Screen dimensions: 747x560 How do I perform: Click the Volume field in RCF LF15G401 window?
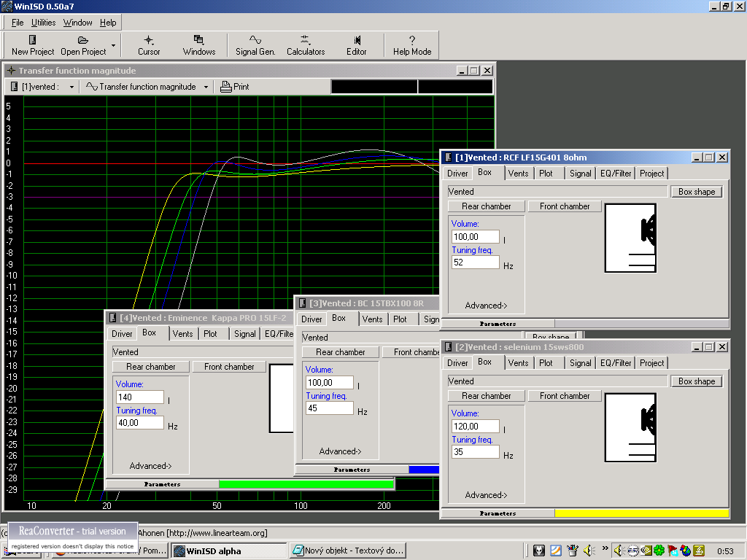[x=476, y=237]
